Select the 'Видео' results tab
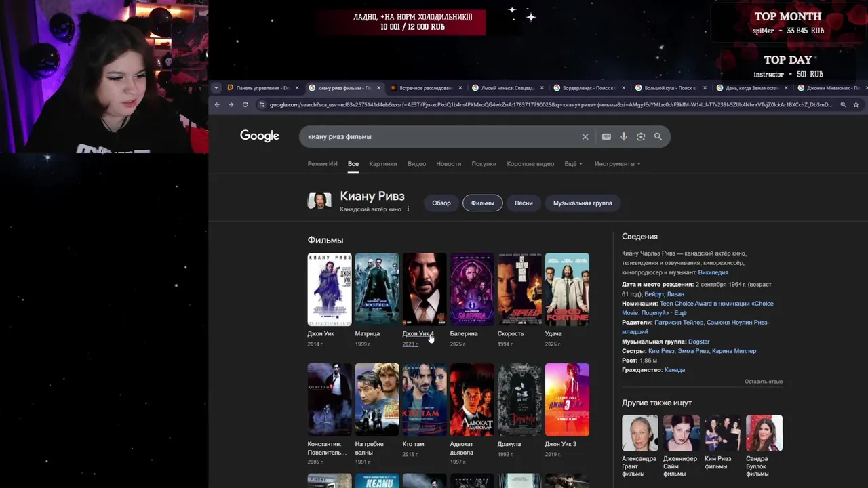 [x=416, y=164]
